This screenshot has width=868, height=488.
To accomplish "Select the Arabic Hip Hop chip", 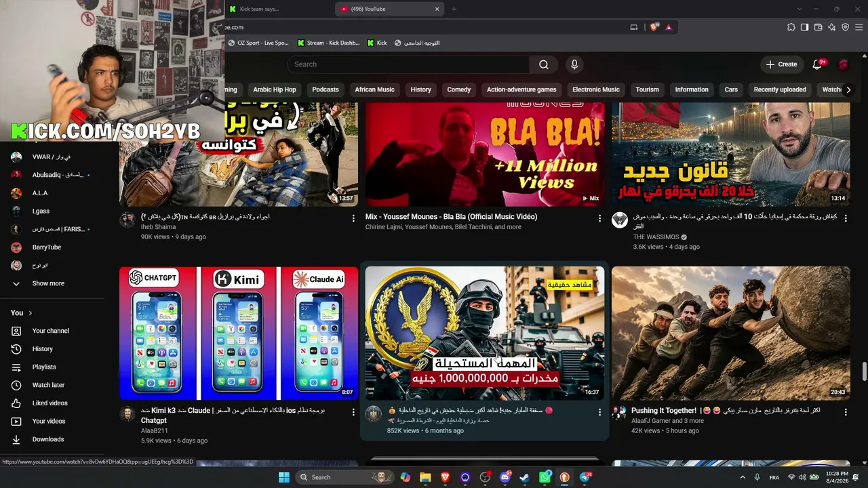I will [275, 89].
